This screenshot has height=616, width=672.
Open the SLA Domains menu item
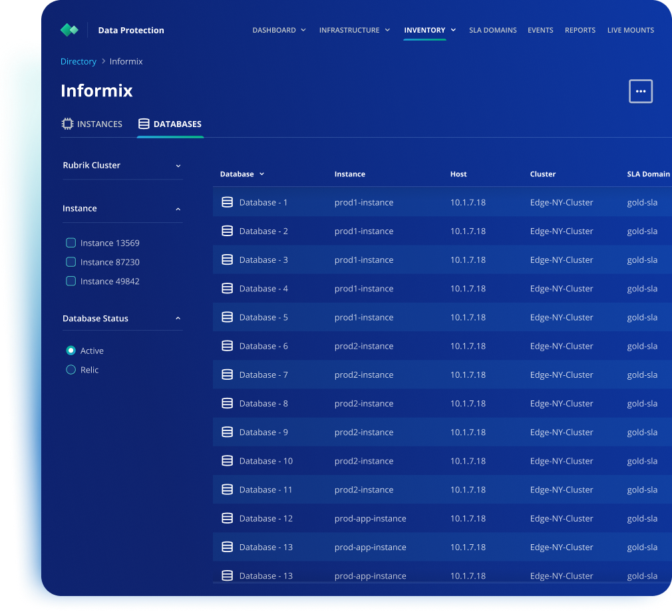point(492,30)
